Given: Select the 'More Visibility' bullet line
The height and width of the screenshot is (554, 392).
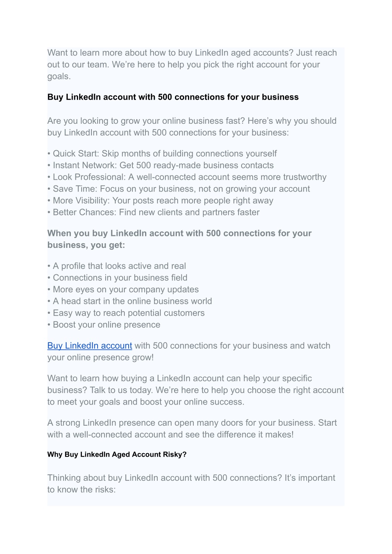Looking at the screenshot, I should (160, 201).
